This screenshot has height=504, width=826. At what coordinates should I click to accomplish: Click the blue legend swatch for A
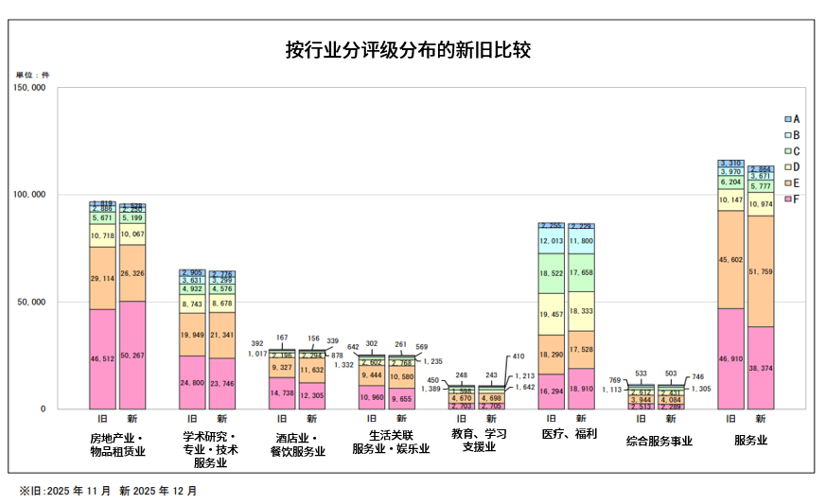pos(788,119)
